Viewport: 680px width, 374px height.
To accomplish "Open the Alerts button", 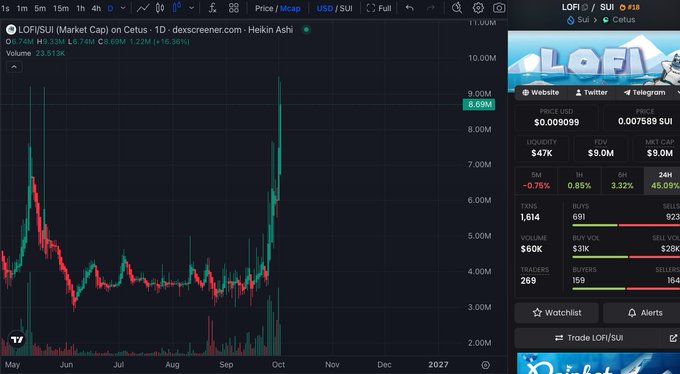I will tap(641, 313).
